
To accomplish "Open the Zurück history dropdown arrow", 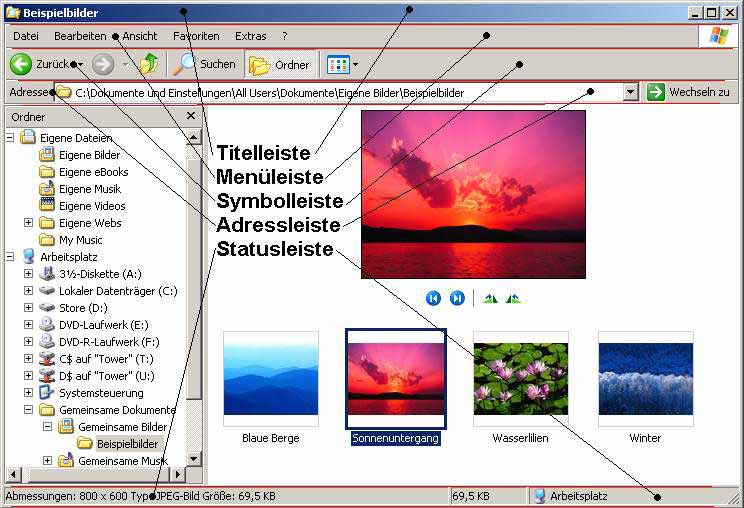I will (x=80, y=65).
